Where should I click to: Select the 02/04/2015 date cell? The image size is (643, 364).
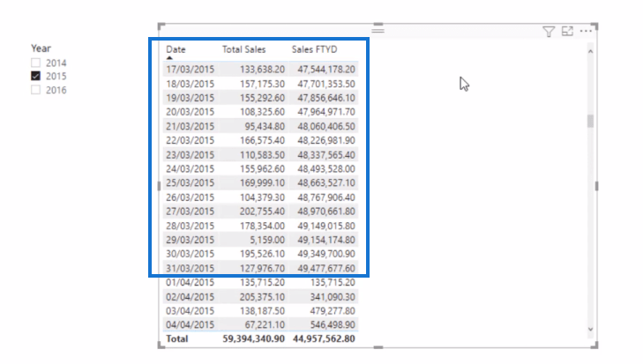tap(190, 297)
